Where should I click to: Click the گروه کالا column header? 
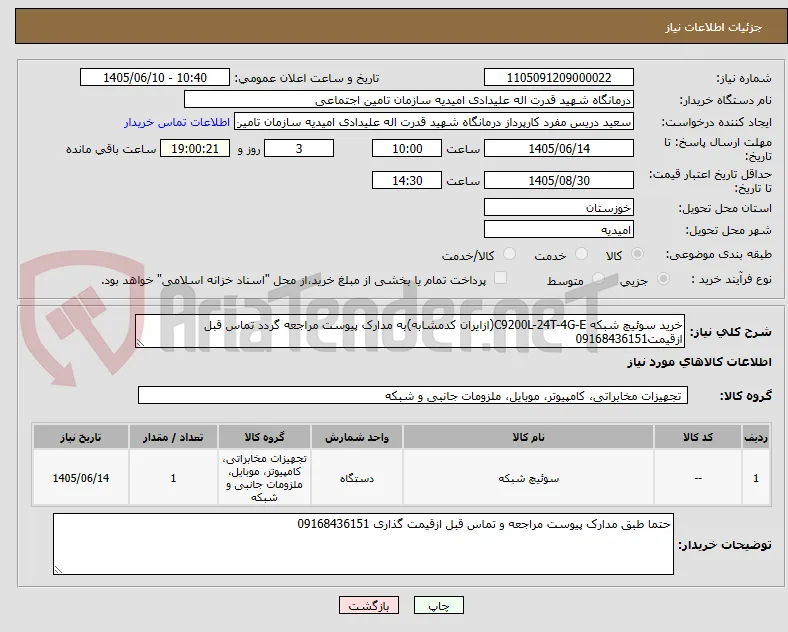264,437
